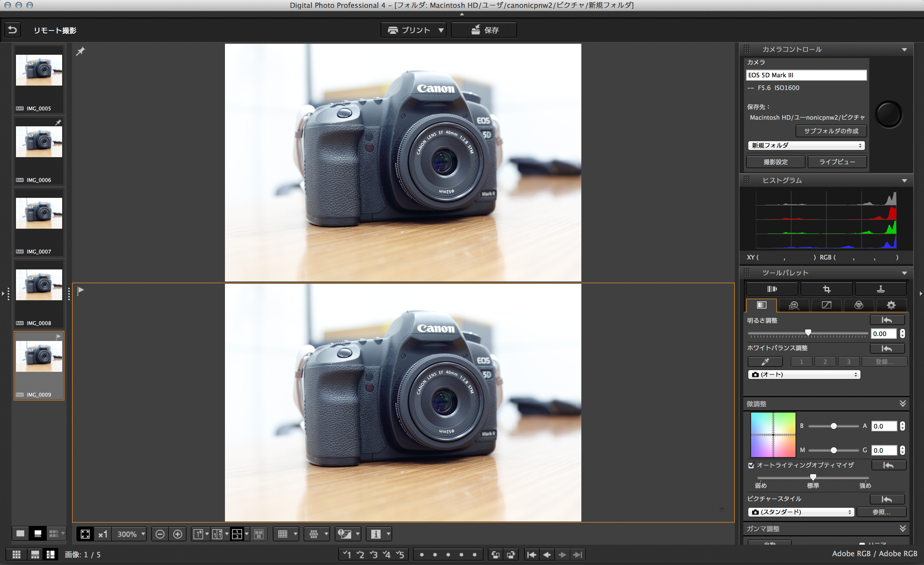Viewport: 924px width, 565px height.
Task: Click the white balance eyedropper icon
Action: point(765,362)
